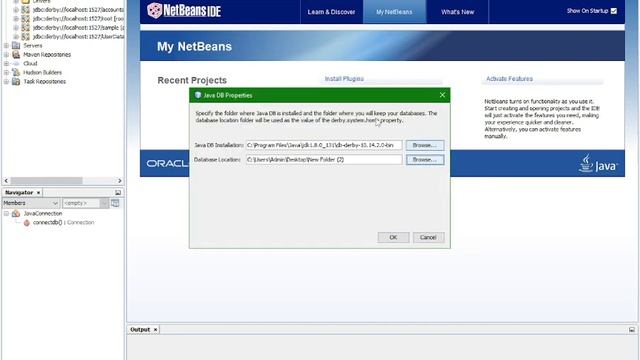Image resolution: width=640 pixels, height=360 pixels.
Task: Expand the Task Repositories node
Action: pos(6,81)
